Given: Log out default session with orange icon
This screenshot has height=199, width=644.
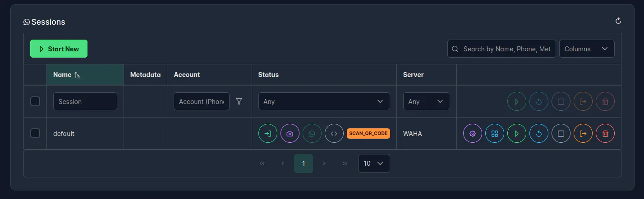Looking at the screenshot, I should (583, 133).
